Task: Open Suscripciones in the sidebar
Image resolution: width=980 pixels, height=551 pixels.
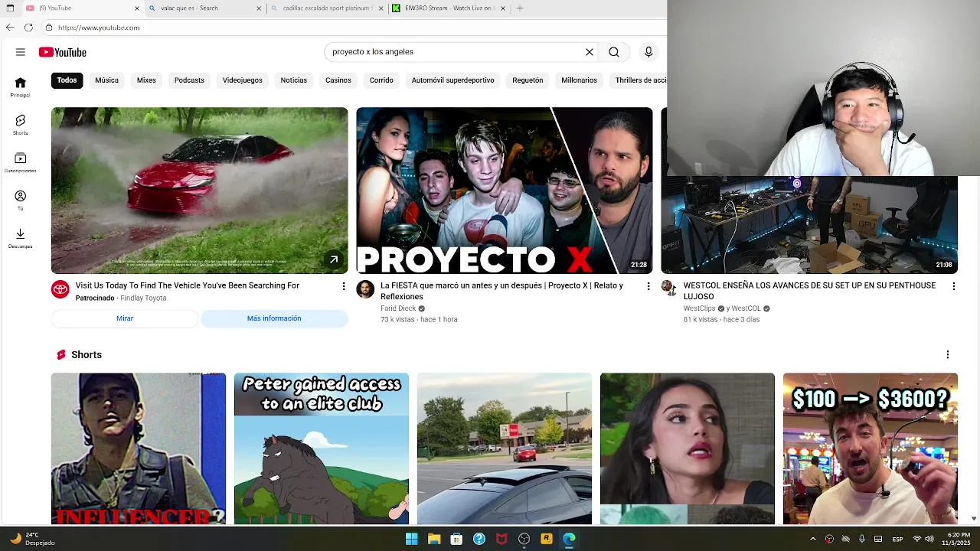Action: pyautogui.click(x=21, y=162)
